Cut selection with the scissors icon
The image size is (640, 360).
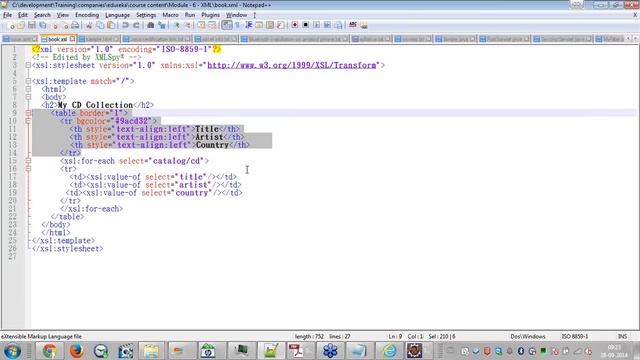tap(89, 25)
